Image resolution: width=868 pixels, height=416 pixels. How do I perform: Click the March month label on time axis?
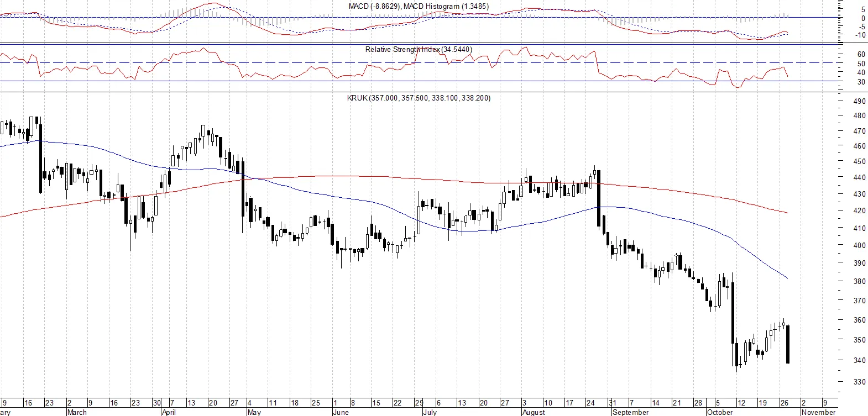(77, 412)
